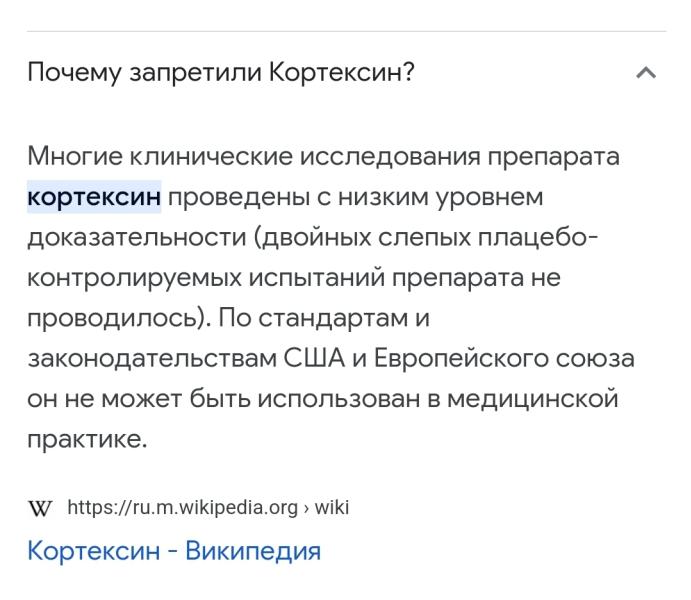Click the › breadcrumb separator arrow
Image resolution: width=691 pixels, height=600 pixels.
(306, 508)
